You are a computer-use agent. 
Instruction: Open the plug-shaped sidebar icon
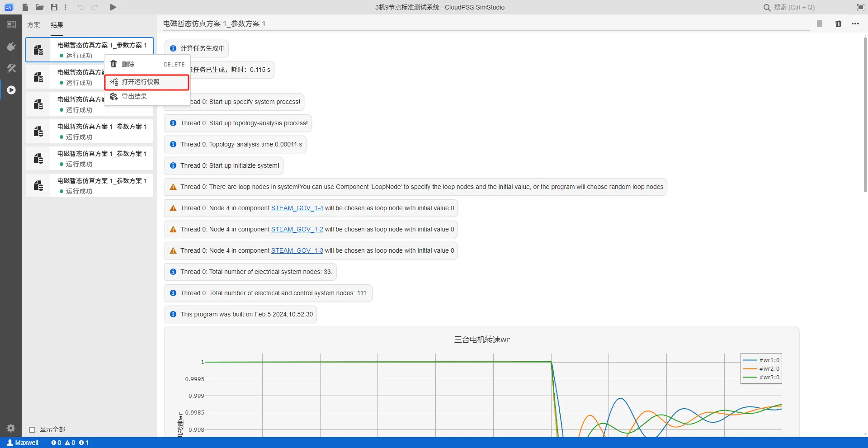pos(11,47)
